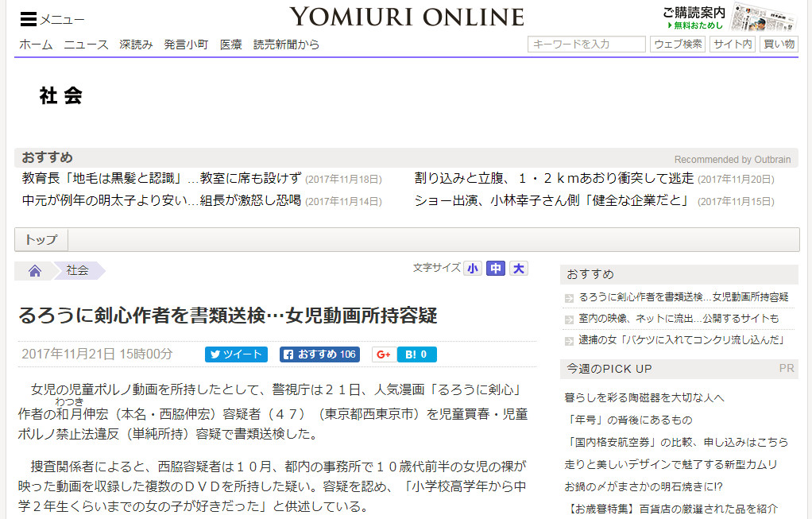812x519 pixels.
Task: Set text size to 小
Action: click(x=472, y=269)
